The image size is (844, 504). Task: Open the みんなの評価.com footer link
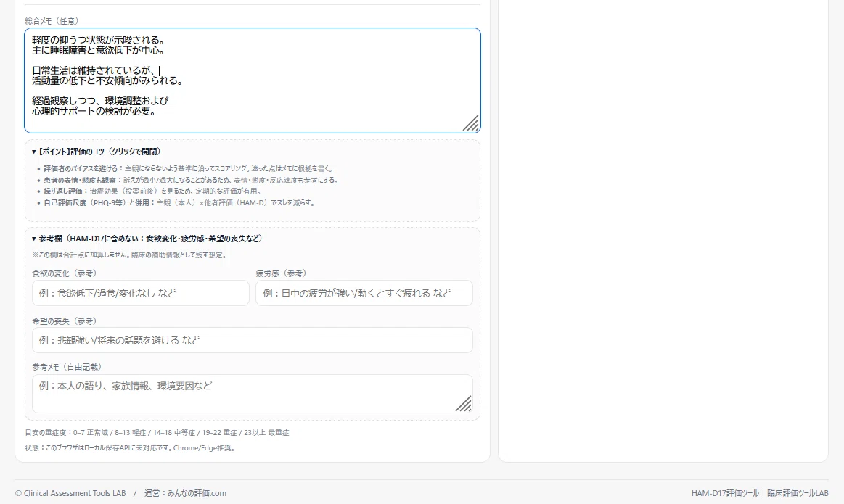[197, 493]
